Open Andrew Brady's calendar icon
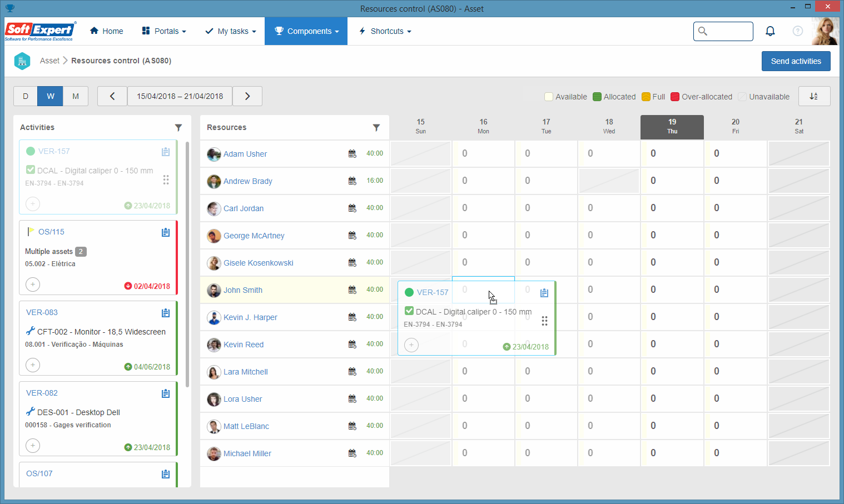Image resolution: width=844 pixels, height=504 pixels. (x=353, y=181)
